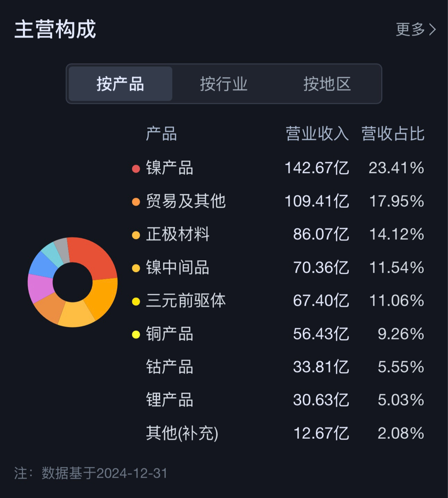Open the 锂产品 row
448x498 pixels.
285,400
